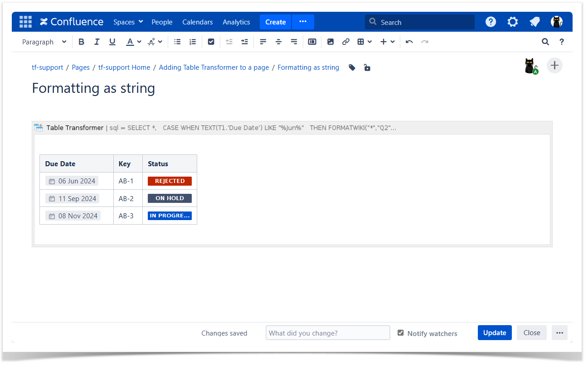This screenshot has height=365, width=588.
Task: Click the Update button
Action: click(494, 332)
